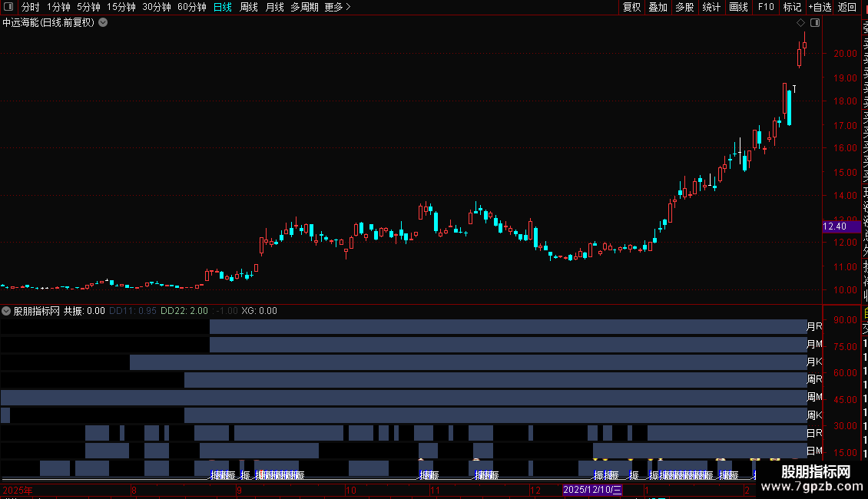Image resolution: width=868 pixels, height=499 pixels.
Task: Open the 统计 statistics tool
Action: [711, 7]
